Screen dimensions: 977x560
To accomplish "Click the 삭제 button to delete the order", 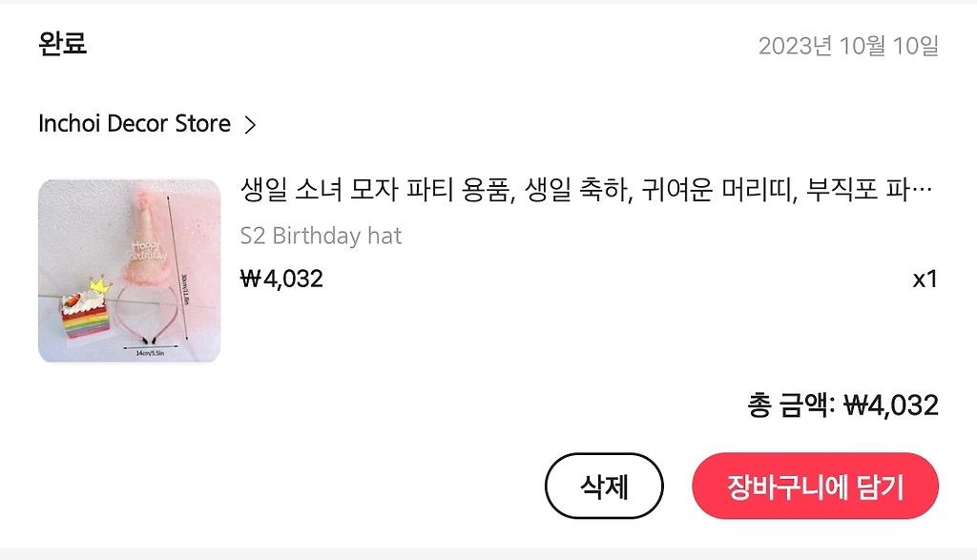I will click(x=604, y=486).
